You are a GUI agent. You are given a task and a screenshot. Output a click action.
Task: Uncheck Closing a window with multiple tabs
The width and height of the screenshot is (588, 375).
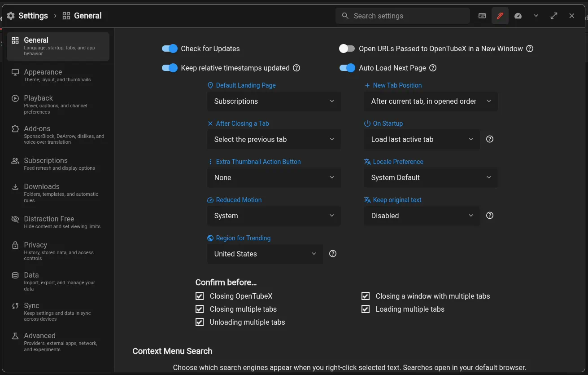(366, 296)
